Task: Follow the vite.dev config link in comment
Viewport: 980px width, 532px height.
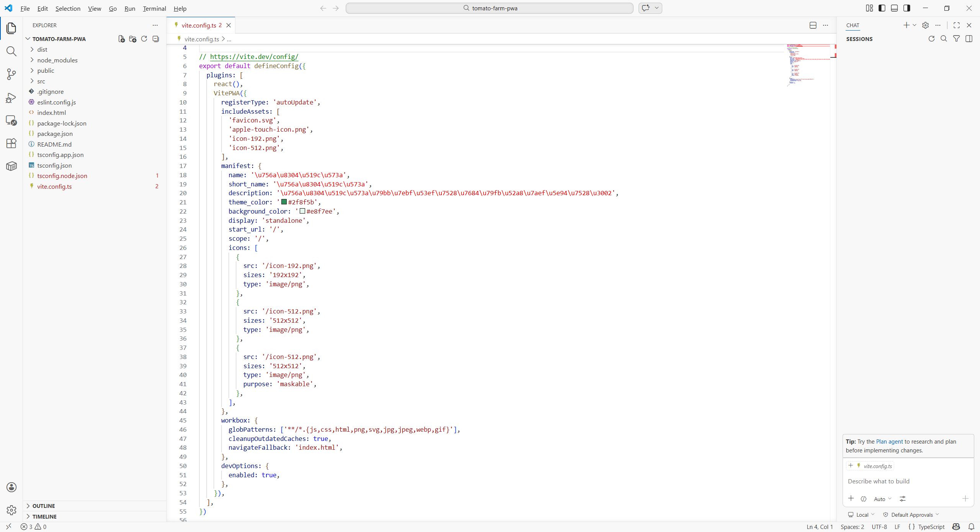Action: [254, 57]
